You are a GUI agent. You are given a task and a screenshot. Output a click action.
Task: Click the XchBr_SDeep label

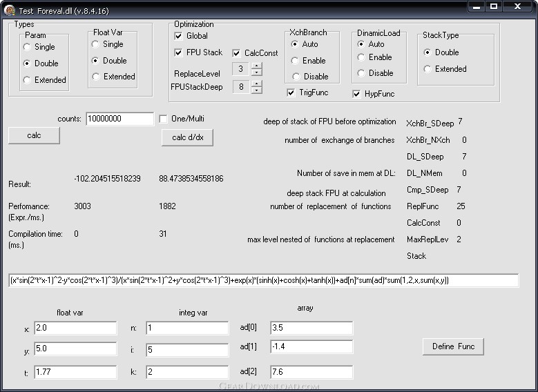(x=430, y=124)
